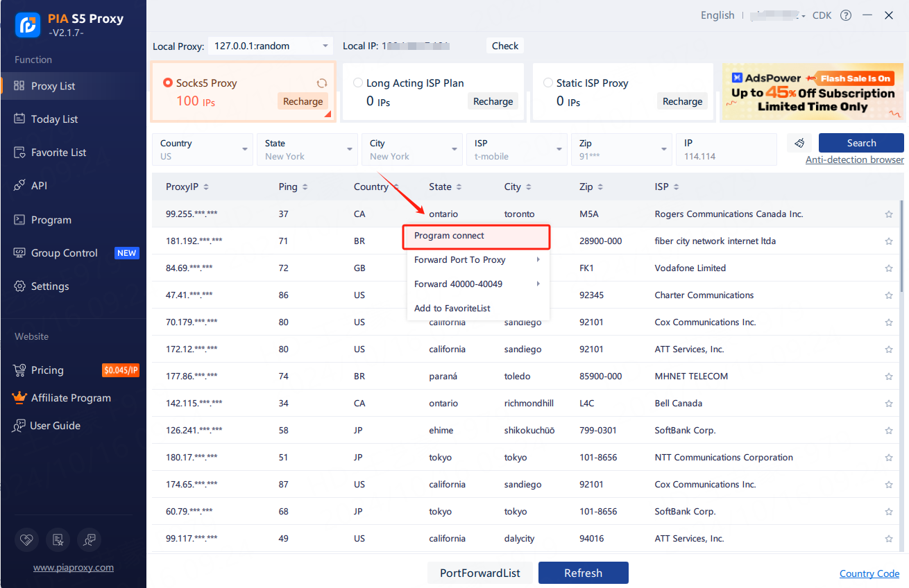Select the Static ISP Proxy radio button
Screen dimensions: 909x588
[x=548, y=83]
